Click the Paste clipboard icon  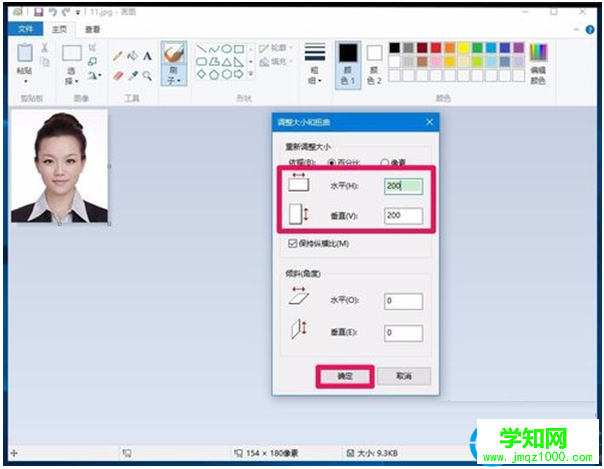click(x=25, y=53)
